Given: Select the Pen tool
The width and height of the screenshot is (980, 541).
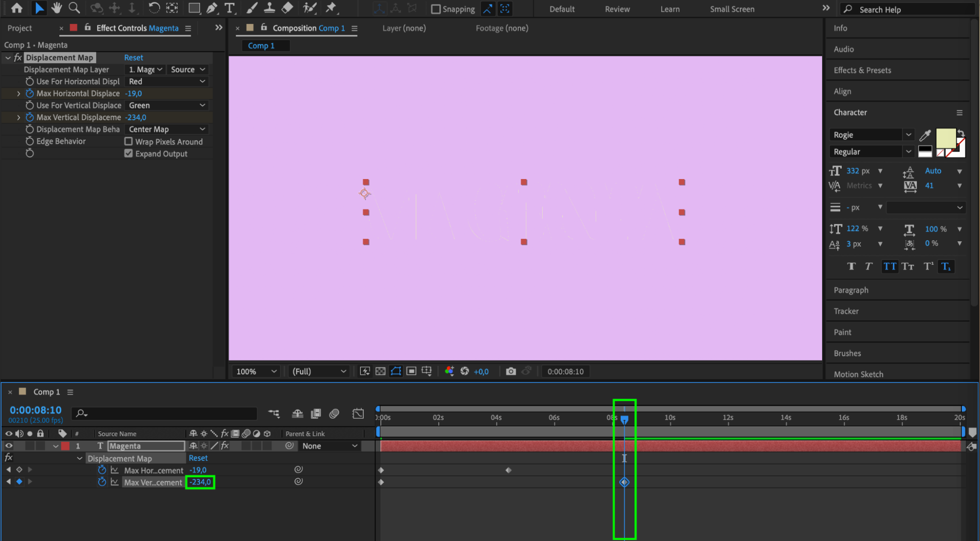Looking at the screenshot, I should (212, 8).
